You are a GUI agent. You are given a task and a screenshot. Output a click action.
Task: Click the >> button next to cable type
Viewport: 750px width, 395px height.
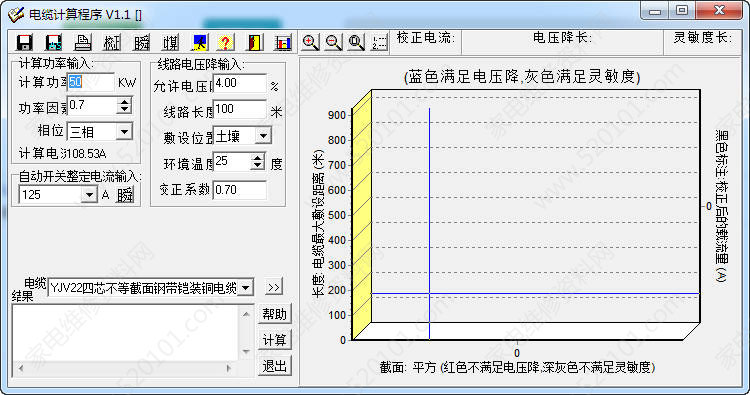click(x=274, y=287)
